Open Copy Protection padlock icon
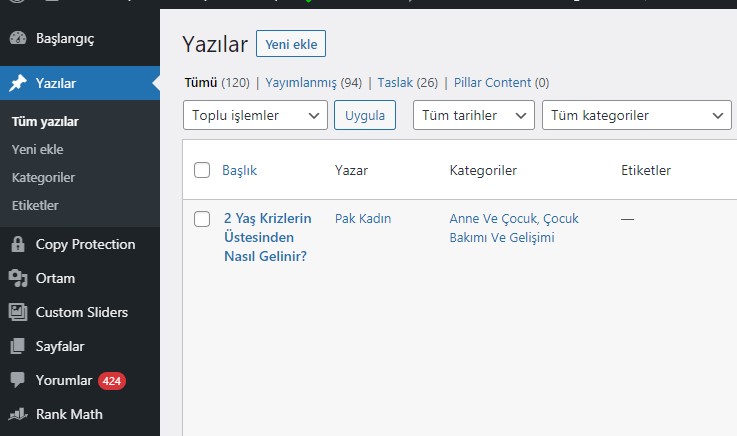This screenshot has height=436, width=737. pos(18,244)
